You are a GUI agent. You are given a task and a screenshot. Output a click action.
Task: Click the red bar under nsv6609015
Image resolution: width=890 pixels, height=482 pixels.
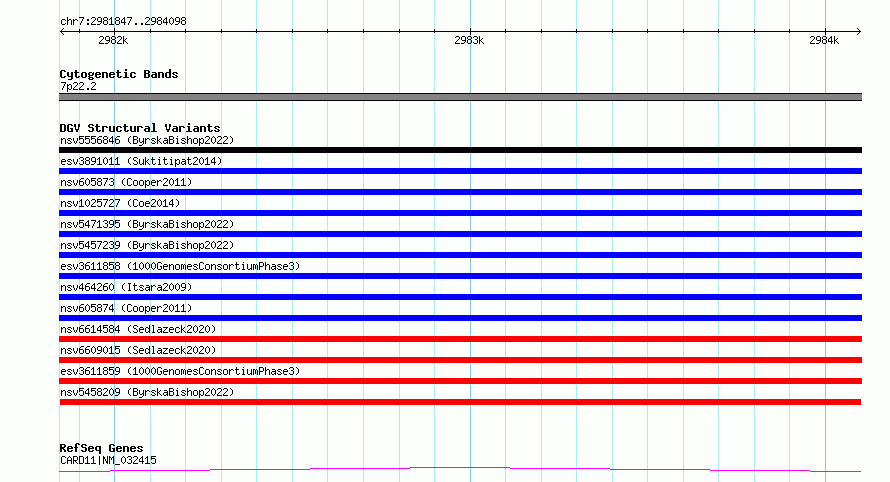[460, 360]
